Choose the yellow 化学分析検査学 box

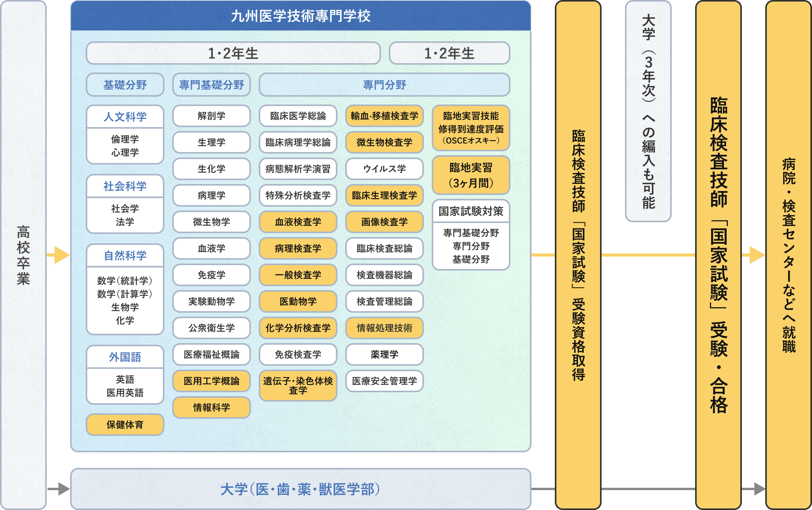(x=298, y=328)
